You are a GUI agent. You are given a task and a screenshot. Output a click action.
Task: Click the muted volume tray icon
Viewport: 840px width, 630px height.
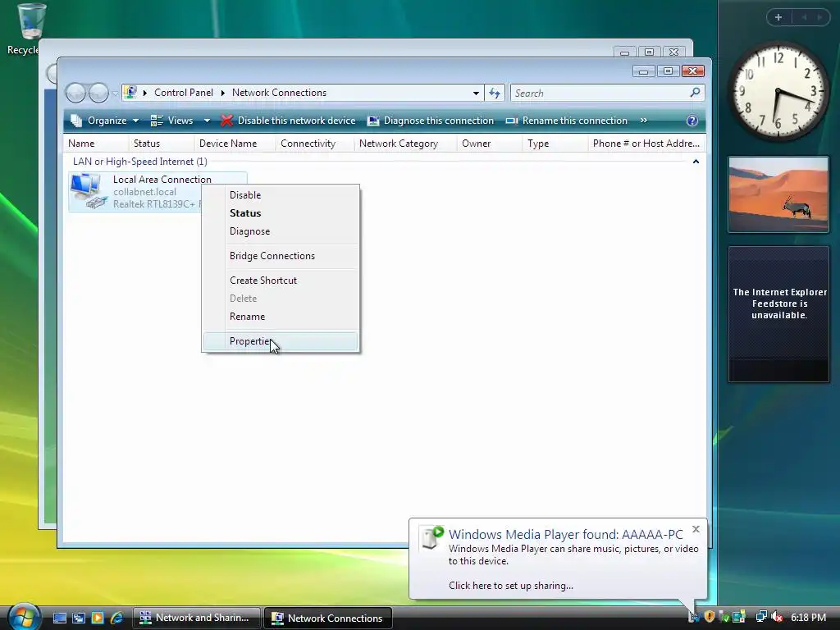pyautogui.click(x=777, y=617)
